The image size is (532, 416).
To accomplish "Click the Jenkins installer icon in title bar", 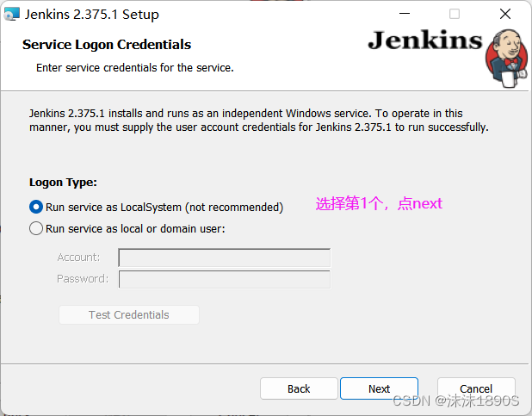I will [11, 15].
